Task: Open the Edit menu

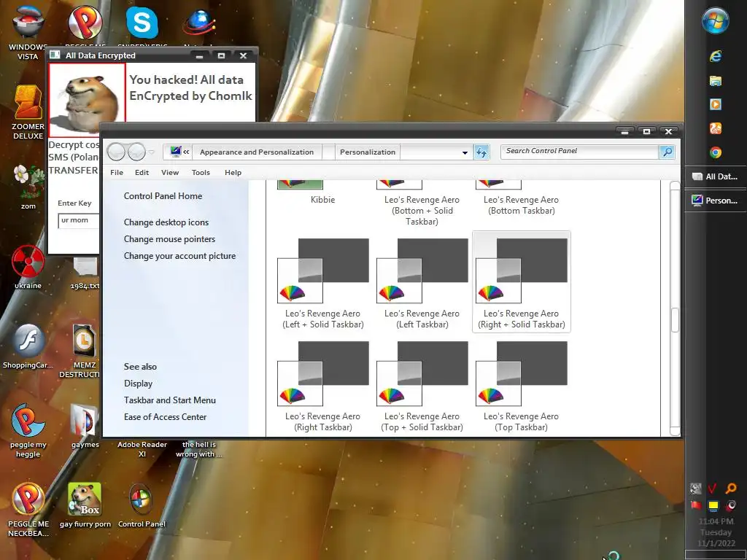Action: point(142,172)
